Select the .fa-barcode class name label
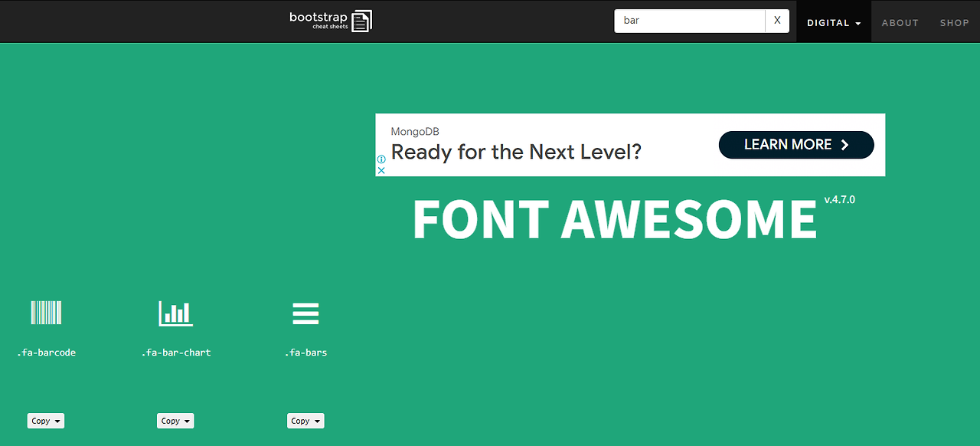 [47, 352]
